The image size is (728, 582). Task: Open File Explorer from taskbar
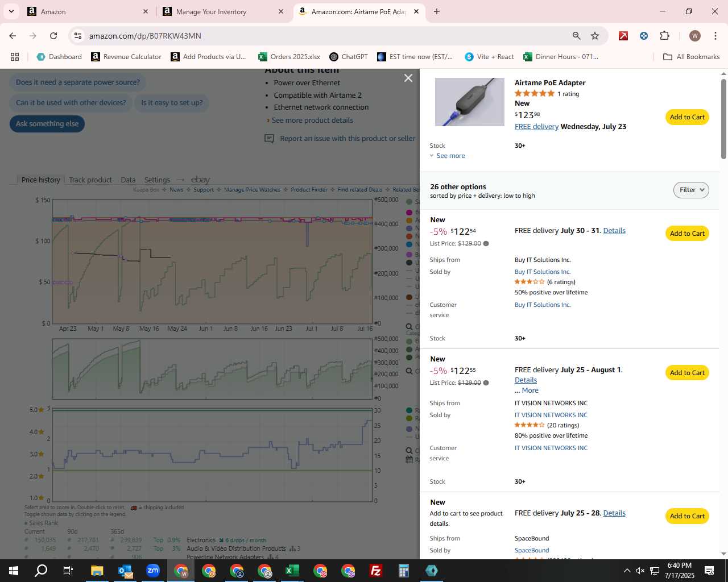97,571
